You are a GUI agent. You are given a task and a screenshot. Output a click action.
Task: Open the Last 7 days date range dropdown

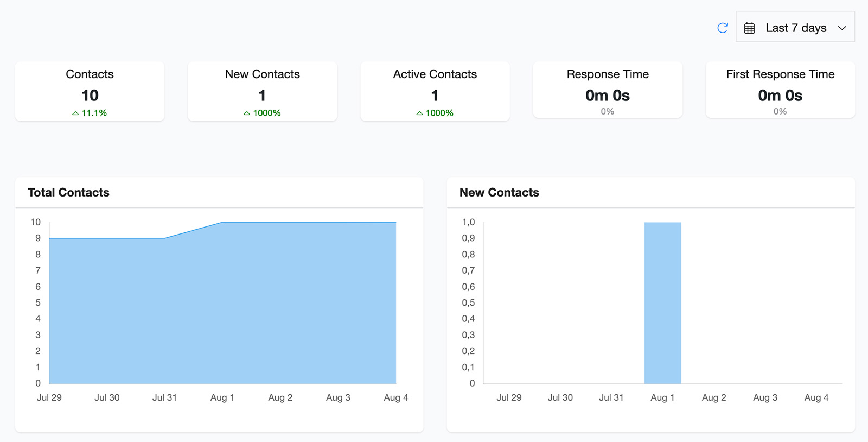(x=795, y=27)
